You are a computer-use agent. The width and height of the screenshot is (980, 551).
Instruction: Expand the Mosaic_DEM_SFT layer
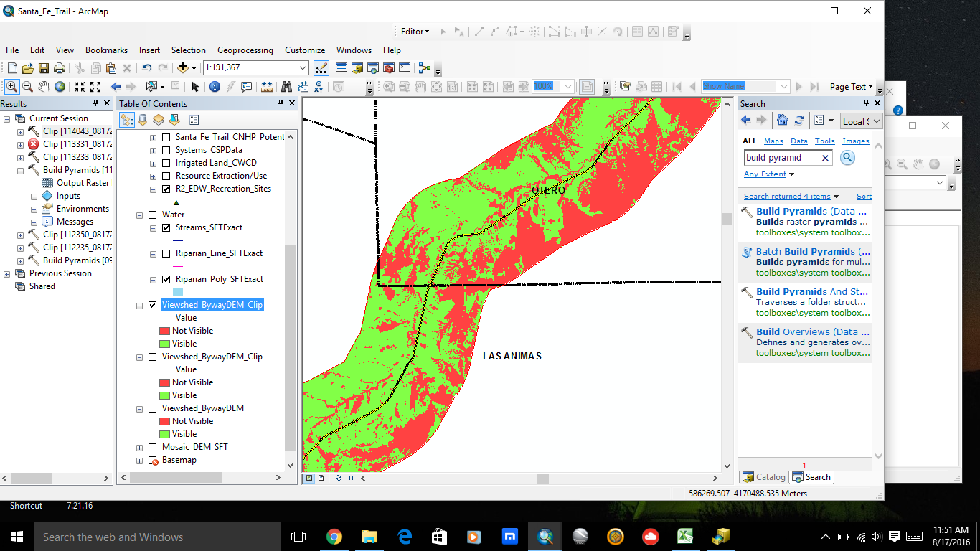coord(140,447)
